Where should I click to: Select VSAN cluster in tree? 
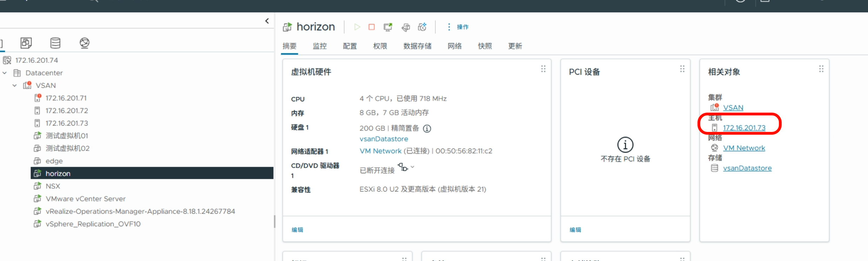click(x=46, y=86)
